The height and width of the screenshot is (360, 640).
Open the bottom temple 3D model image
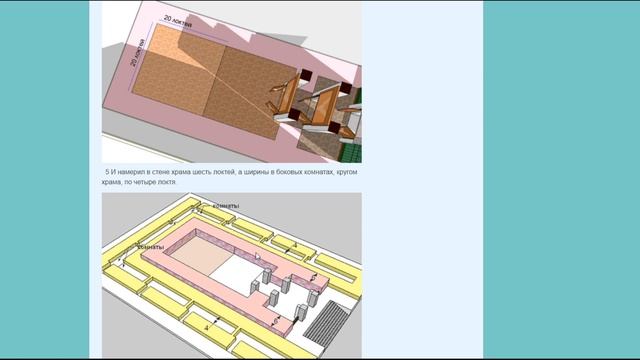pyautogui.click(x=231, y=276)
